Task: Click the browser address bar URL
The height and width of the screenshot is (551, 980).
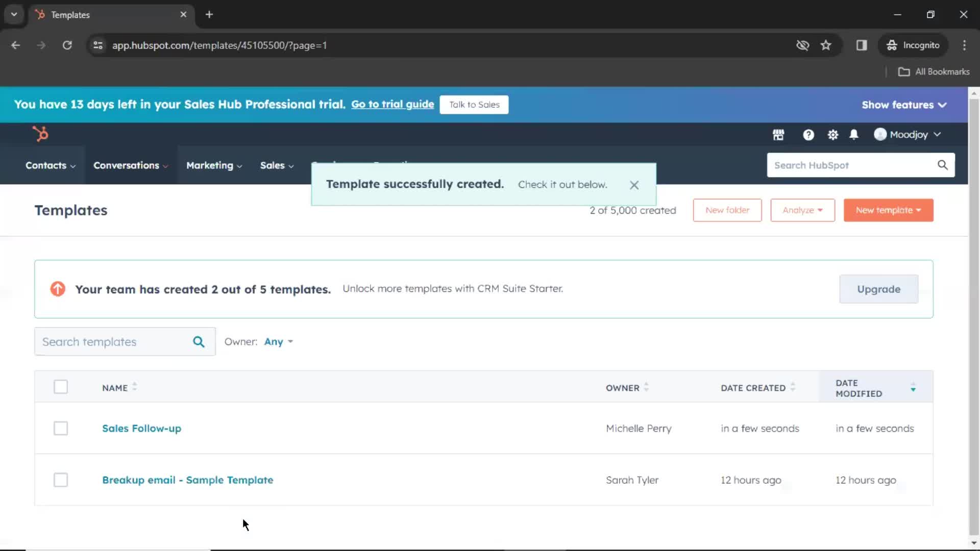Action: (219, 45)
